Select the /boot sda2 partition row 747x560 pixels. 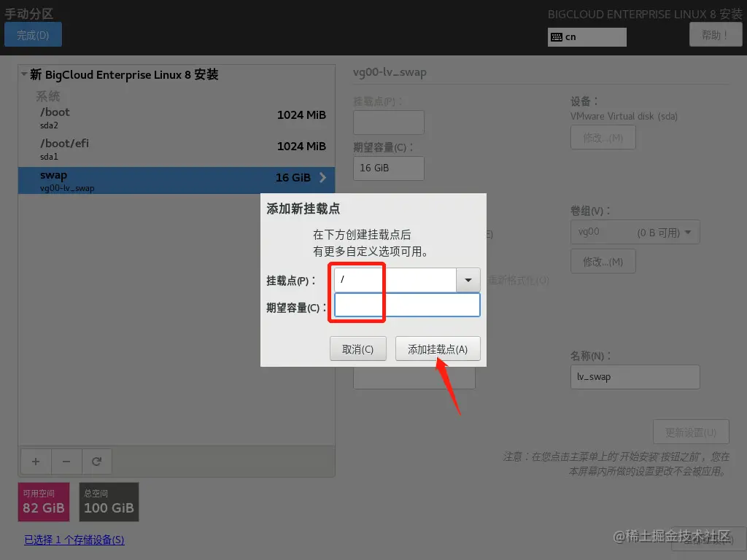pyautogui.click(x=177, y=118)
